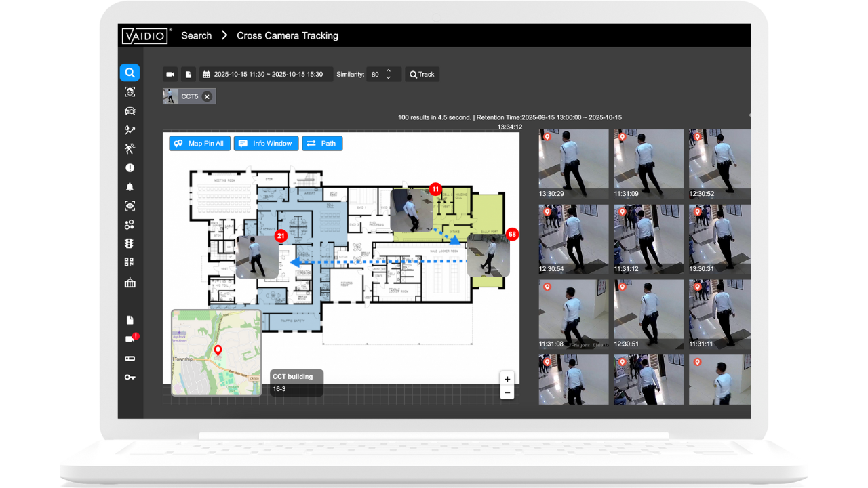
Task: Open the Search magnifier in sidebar
Action: coord(130,73)
